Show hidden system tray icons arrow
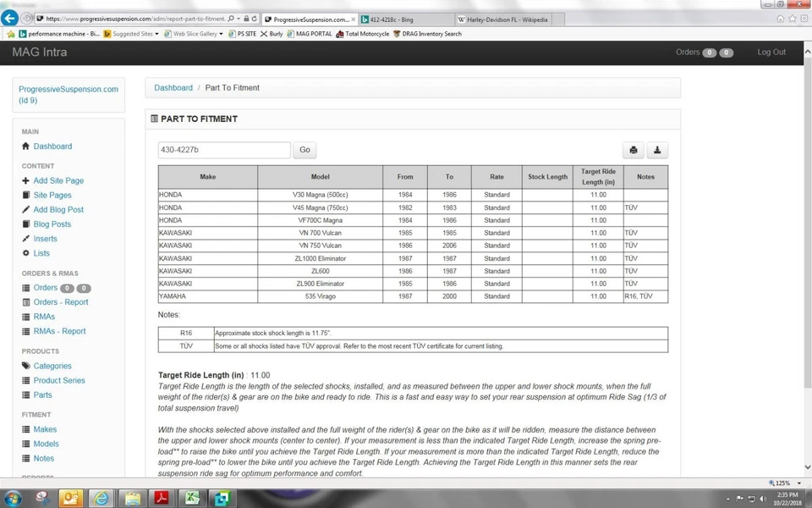 click(x=728, y=499)
